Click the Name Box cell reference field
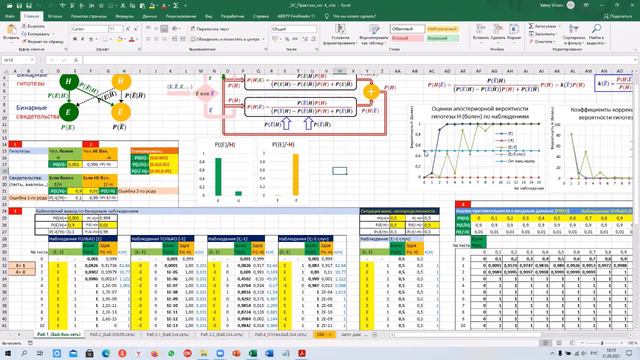Viewport: 640px width, 360px height. point(18,60)
